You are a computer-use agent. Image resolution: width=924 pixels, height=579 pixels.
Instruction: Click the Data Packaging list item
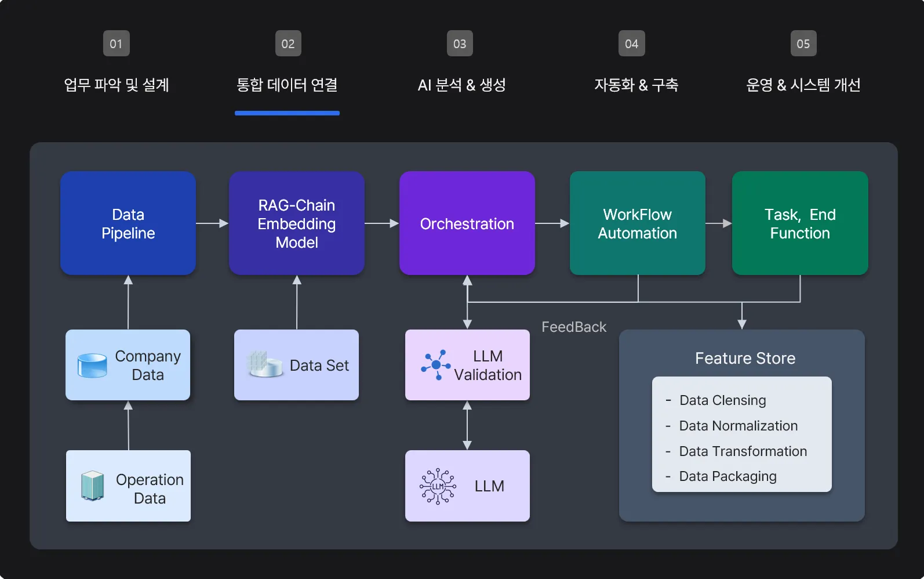(727, 476)
